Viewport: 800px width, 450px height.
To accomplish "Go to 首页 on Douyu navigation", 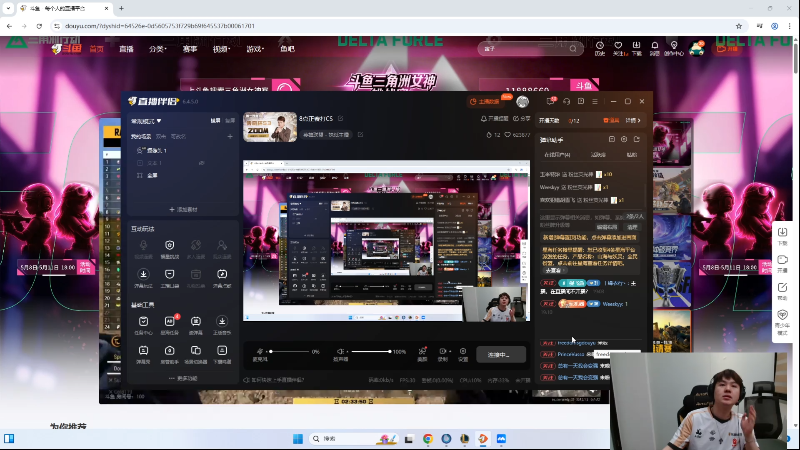I will (96, 49).
